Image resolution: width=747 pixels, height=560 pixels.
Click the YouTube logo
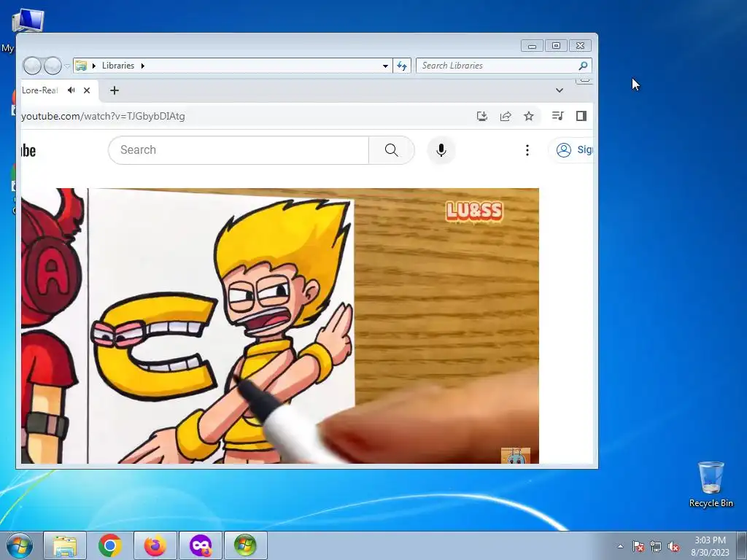coord(28,150)
